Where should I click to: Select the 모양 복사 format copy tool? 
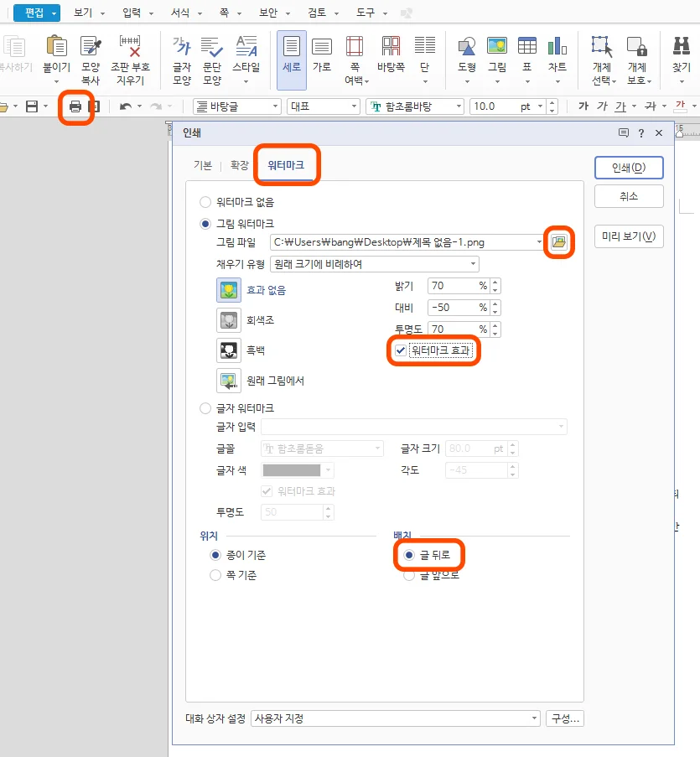(x=91, y=46)
